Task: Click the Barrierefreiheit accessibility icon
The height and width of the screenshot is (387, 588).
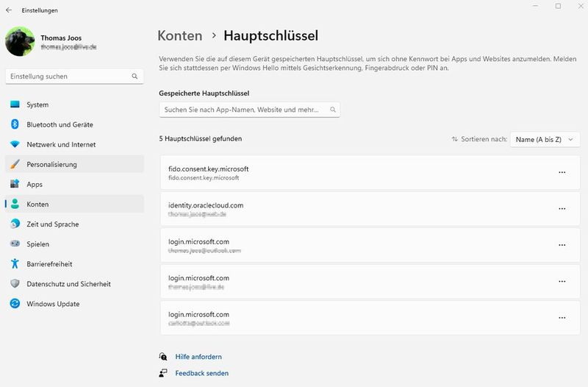Action: (x=15, y=263)
